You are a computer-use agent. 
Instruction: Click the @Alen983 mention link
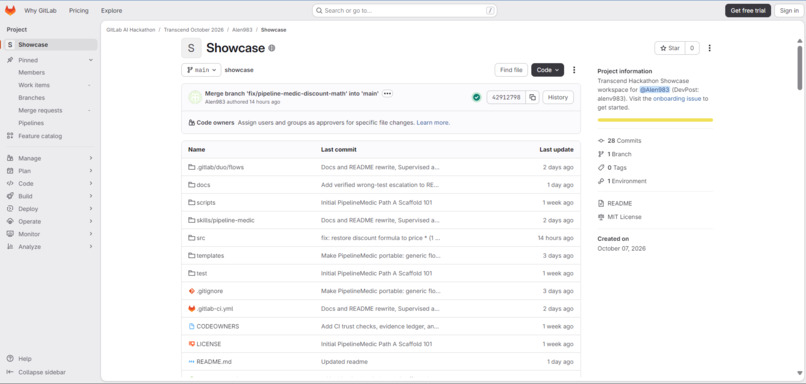coord(654,89)
